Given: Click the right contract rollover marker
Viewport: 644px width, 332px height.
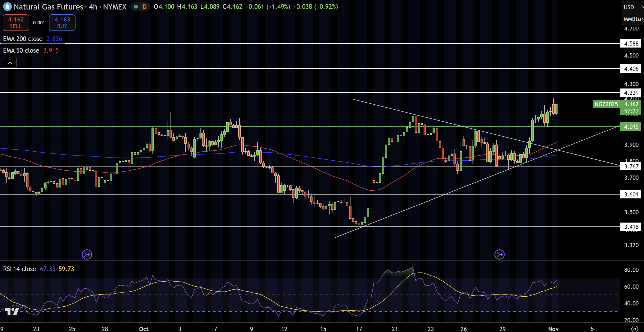Looking at the screenshot, I should click(x=500, y=254).
